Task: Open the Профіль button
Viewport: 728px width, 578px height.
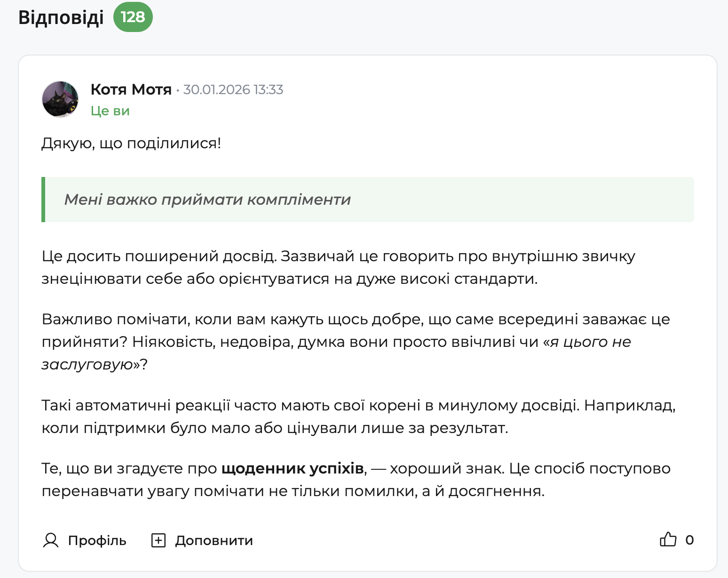Action: [x=96, y=541]
